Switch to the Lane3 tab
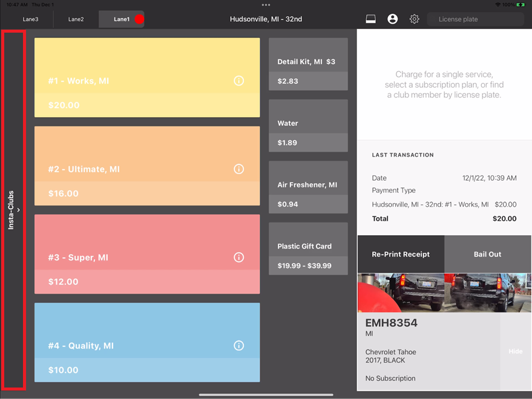This screenshot has height=399, width=532. (30, 19)
